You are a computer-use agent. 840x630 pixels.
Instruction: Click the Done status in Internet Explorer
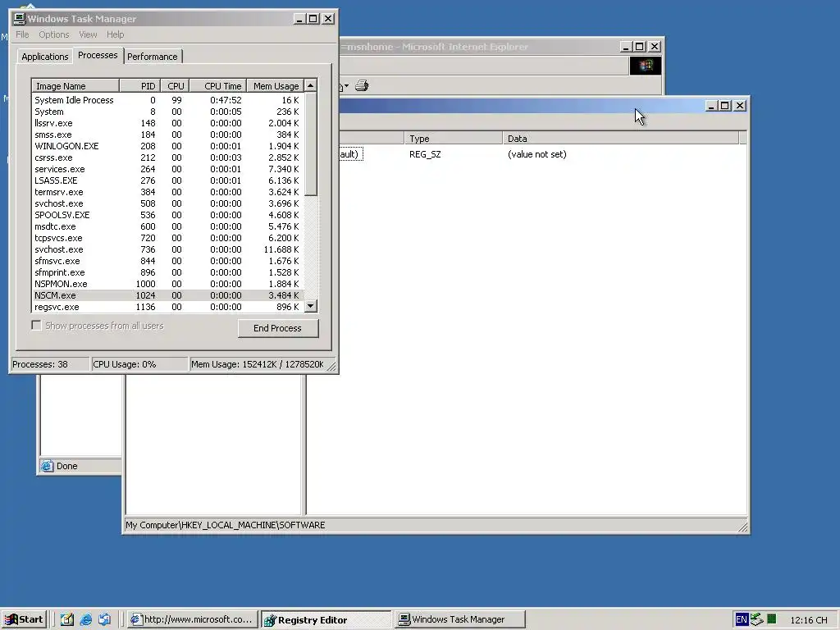click(x=67, y=466)
